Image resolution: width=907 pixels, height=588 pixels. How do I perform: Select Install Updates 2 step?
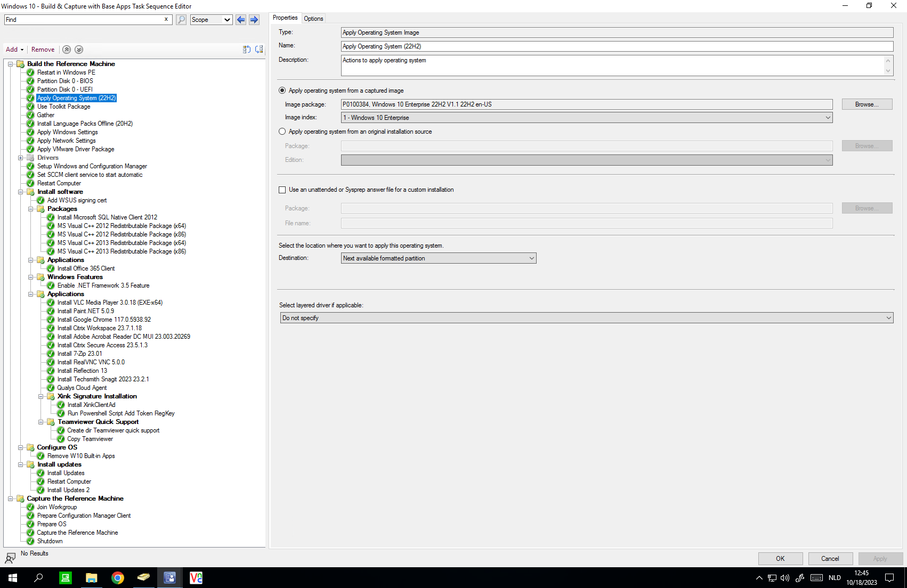[x=68, y=490]
